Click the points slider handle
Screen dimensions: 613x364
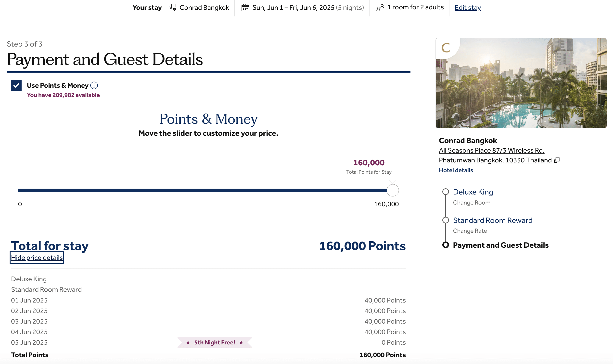(393, 190)
